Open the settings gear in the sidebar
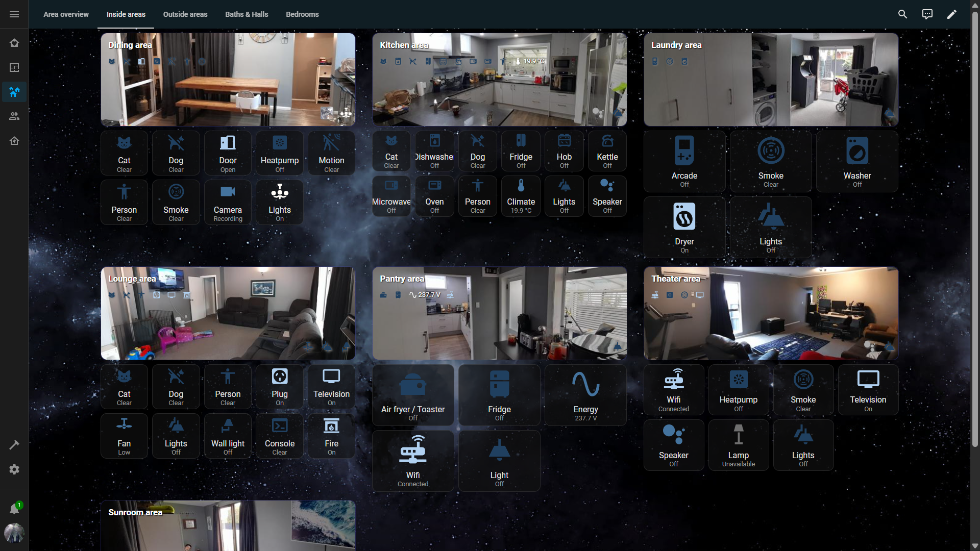 point(14,469)
